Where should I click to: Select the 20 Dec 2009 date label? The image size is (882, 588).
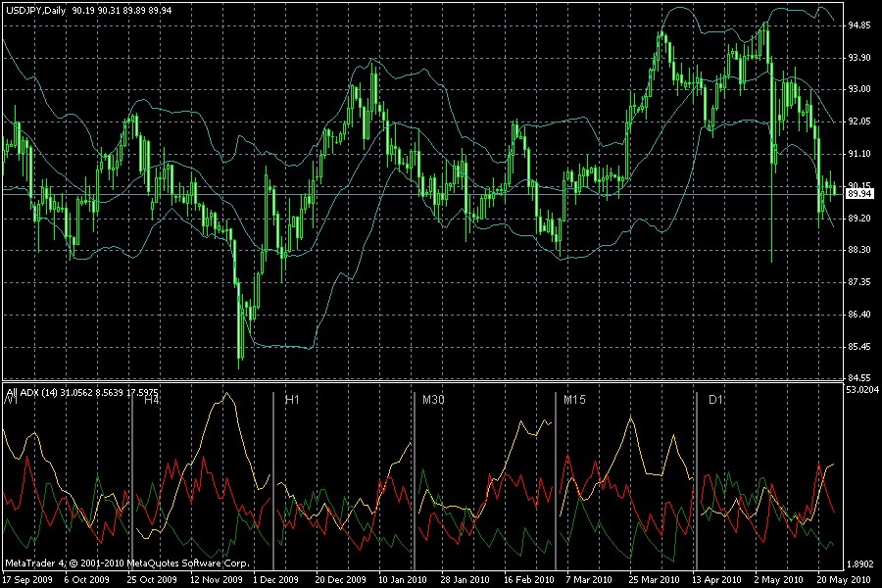(x=340, y=579)
